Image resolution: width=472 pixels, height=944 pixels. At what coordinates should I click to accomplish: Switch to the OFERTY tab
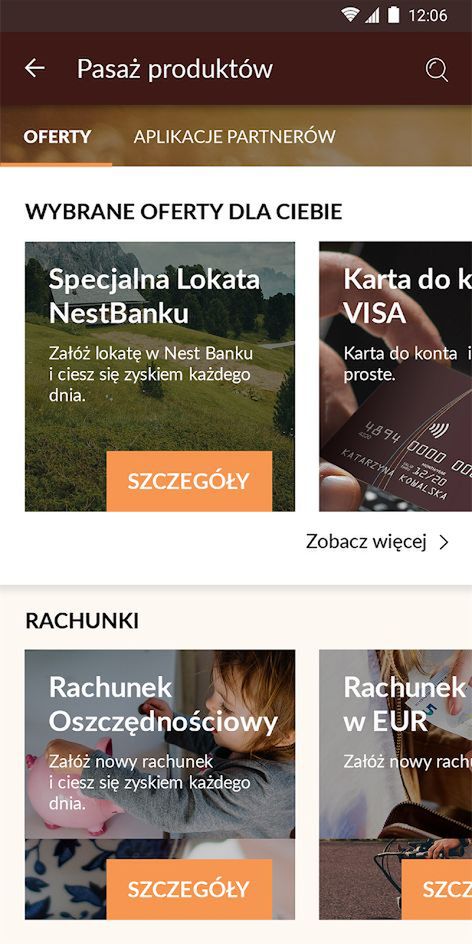pos(57,137)
